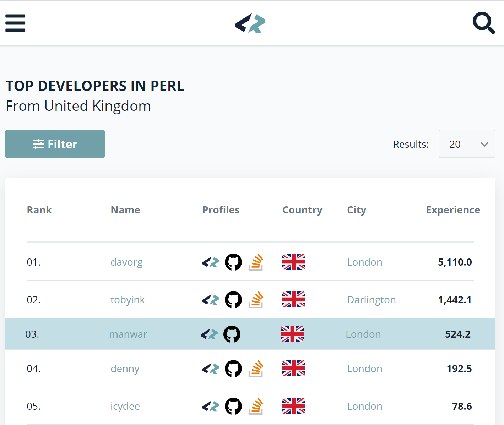The height and width of the screenshot is (425, 504).
Task: Open icydee's Stack Overflow profile icon
Action: [x=256, y=406]
